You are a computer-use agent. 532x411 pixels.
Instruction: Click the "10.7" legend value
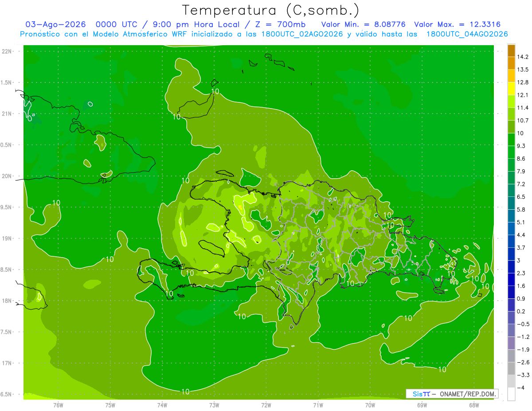(523, 121)
